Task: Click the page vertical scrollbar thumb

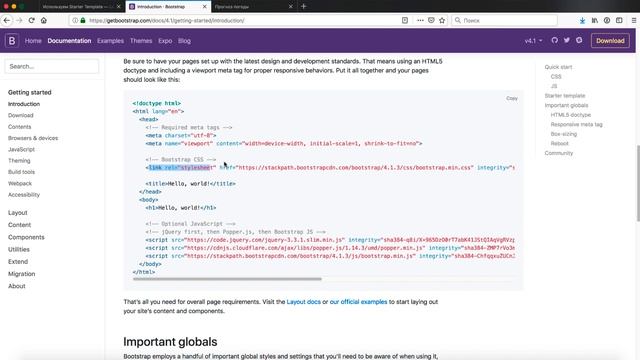Action: coord(638,183)
